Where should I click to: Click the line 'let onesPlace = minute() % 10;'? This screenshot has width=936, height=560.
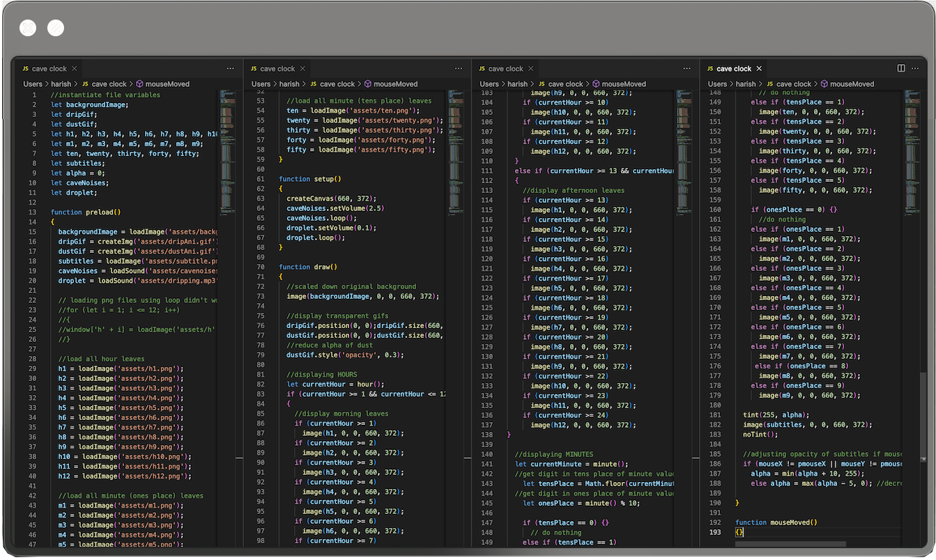coord(582,503)
